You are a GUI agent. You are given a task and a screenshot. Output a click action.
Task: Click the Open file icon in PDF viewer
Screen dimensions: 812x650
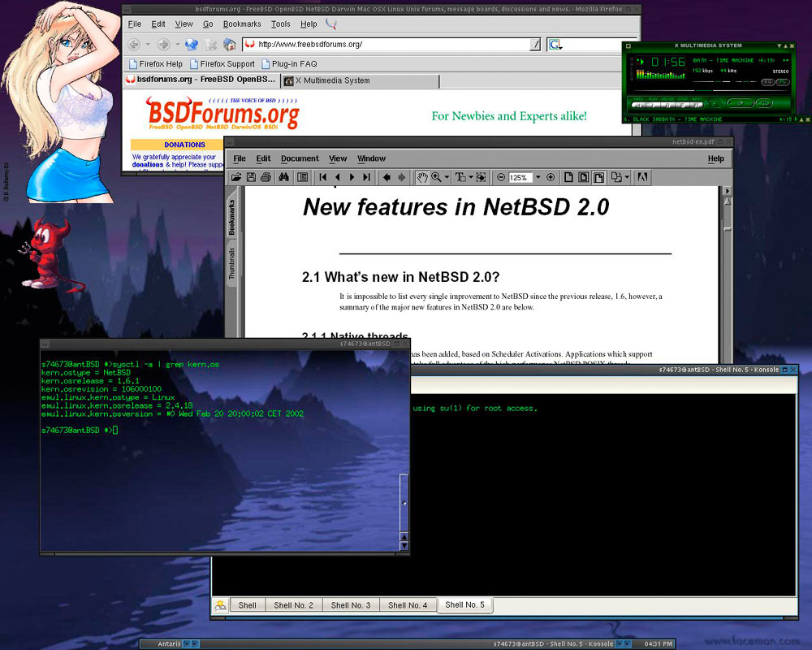(236, 177)
